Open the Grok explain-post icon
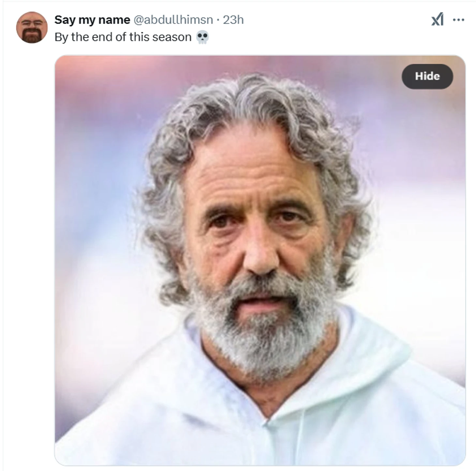The width and height of the screenshot is (476, 471). [437, 20]
